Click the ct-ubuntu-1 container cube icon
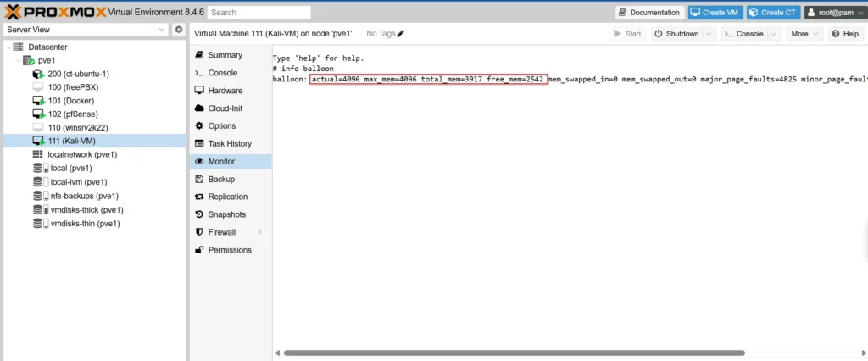This screenshot has width=868, height=361. click(x=38, y=75)
